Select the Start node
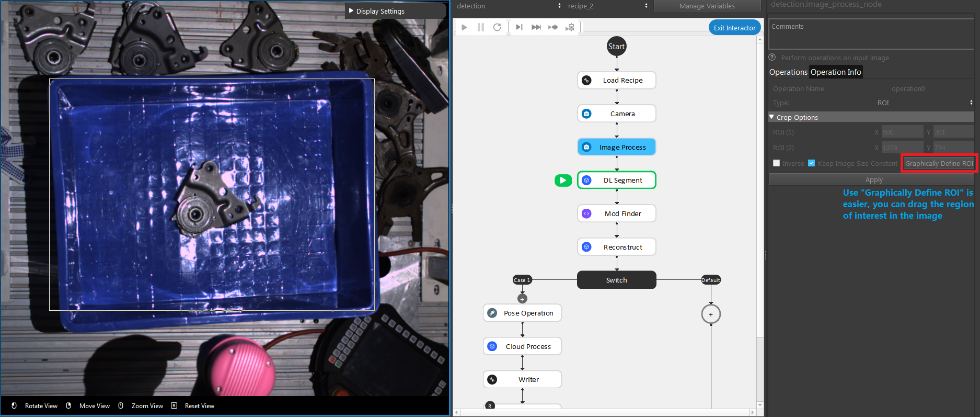 click(616, 46)
